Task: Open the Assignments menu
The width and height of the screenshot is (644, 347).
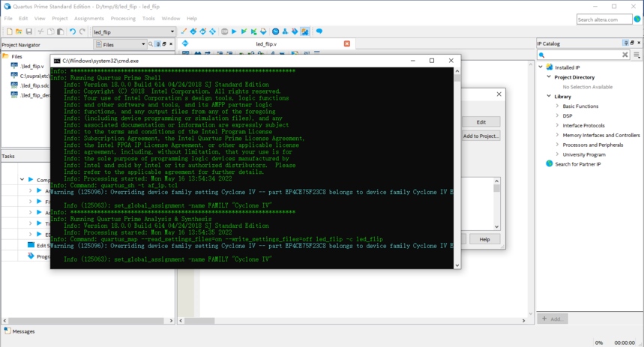Action: click(89, 19)
